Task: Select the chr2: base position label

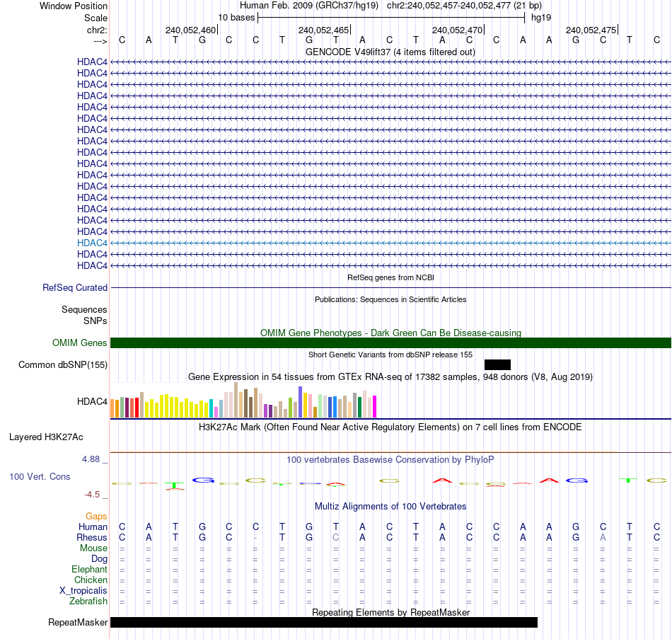Action: coord(97,30)
